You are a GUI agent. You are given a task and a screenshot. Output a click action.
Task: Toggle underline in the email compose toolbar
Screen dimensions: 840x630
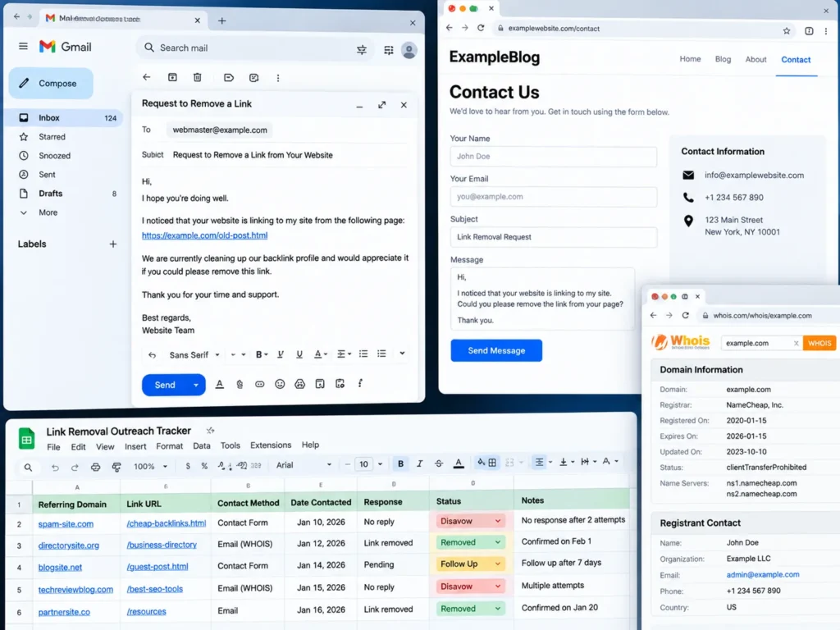point(299,354)
